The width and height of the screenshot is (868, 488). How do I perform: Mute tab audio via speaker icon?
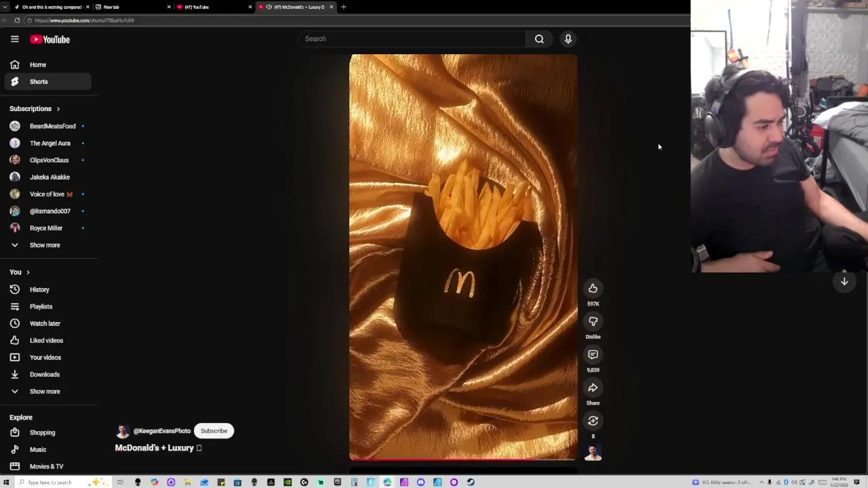coord(269,7)
